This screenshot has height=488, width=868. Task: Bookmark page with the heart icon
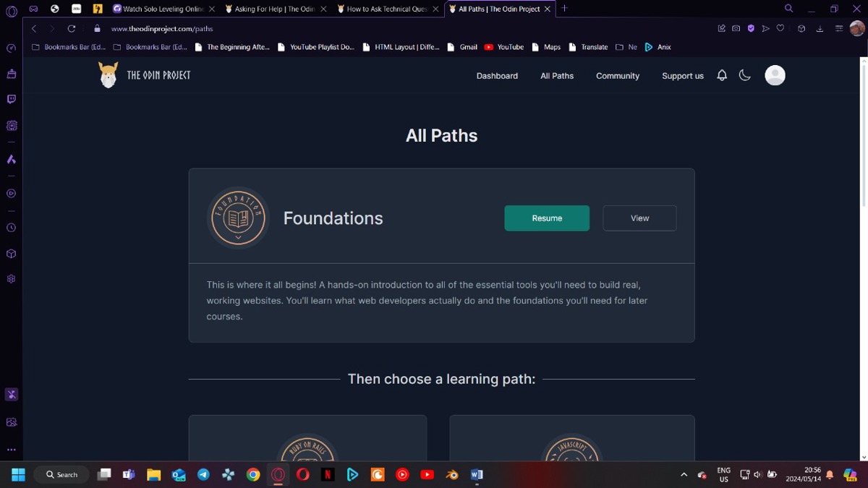tap(780, 29)
